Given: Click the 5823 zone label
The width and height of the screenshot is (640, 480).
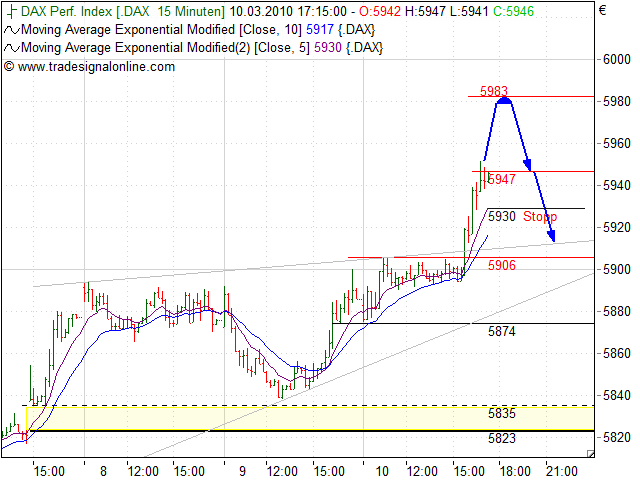Looking at the screenshot, I should 502,438.
